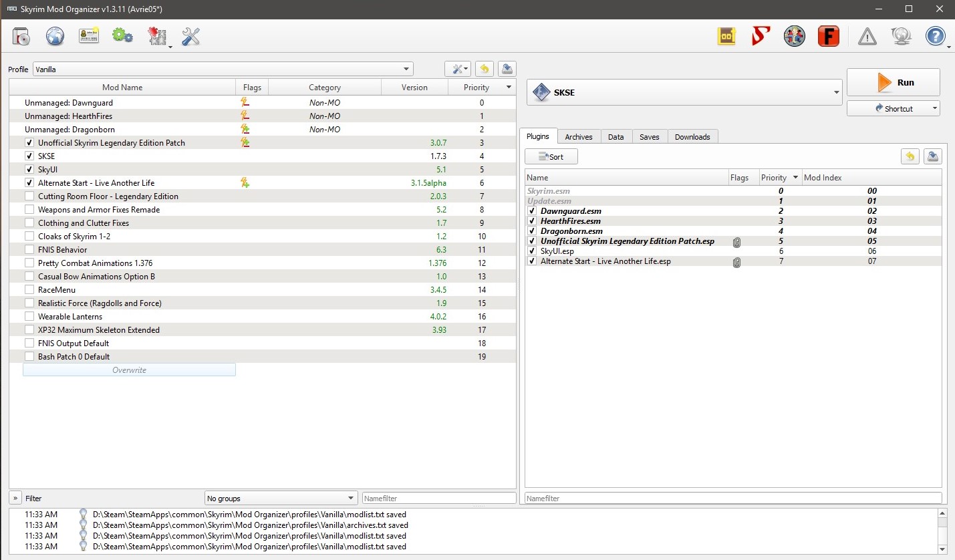This screenshot has width=955, height=560.
Task: Create mod list backup icon
Action: pyautogui.click(x=507, y=69)
